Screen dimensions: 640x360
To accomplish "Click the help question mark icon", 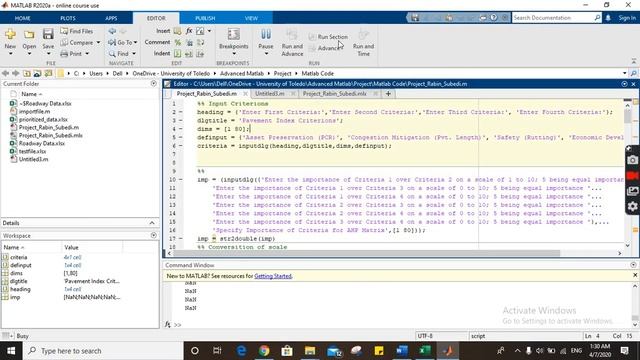I will tap(494, 18).
